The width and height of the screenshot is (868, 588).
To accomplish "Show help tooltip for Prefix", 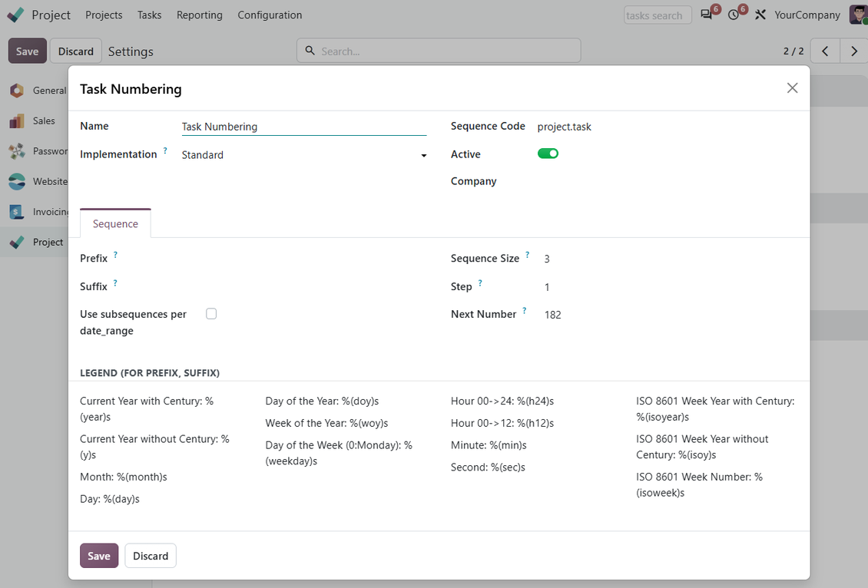I will tap(115, 254).
